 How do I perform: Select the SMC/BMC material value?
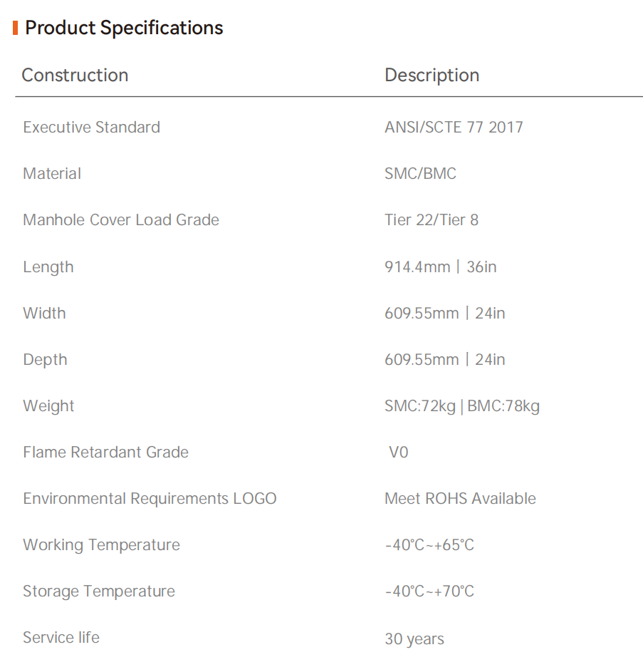(420, 174)
